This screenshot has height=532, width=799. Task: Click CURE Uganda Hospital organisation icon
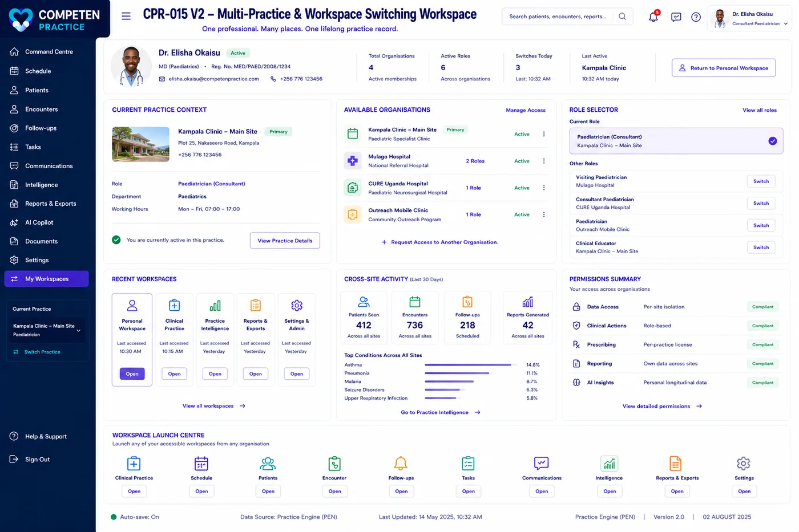click(x=353, y=188)
